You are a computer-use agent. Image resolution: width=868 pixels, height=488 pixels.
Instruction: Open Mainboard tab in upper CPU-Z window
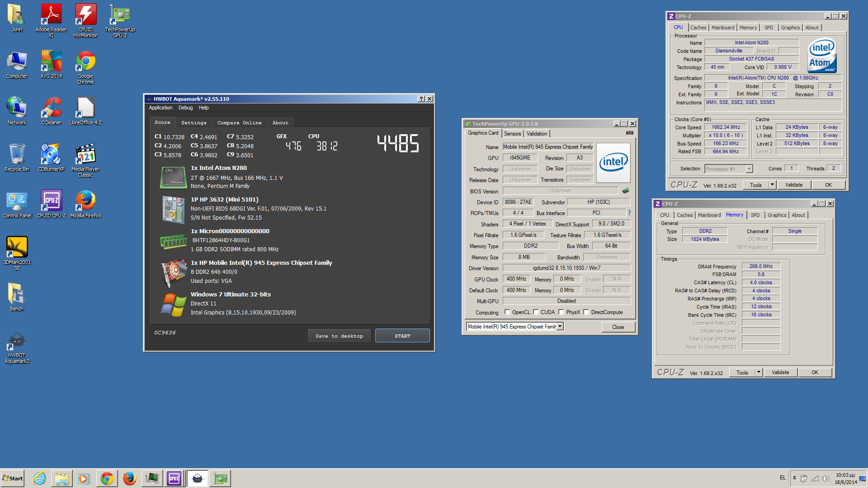722,28
